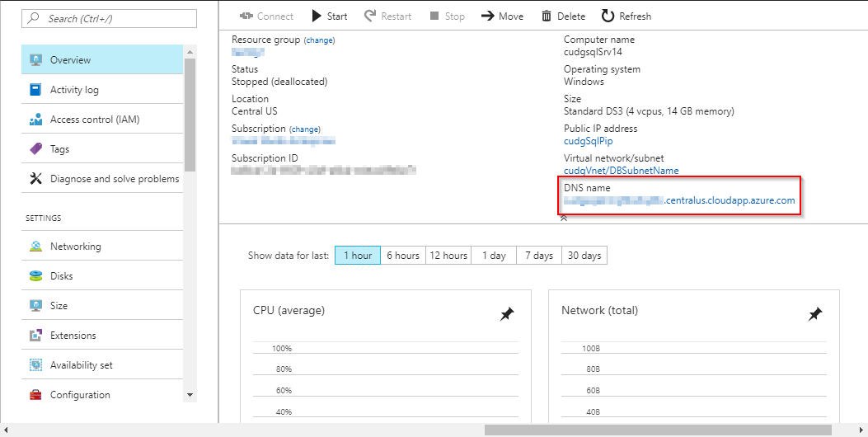Image resolution: width=868 pixels, height=437 pixels.
Task: Click the Restart toolbar button
Action: (x=387, y=16)
